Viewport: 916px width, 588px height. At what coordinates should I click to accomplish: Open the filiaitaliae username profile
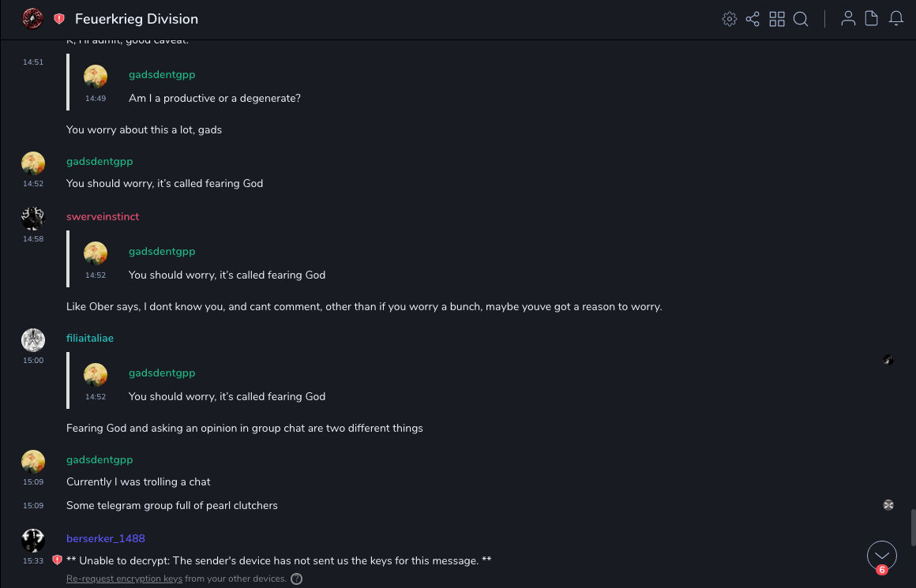(90, 338)
